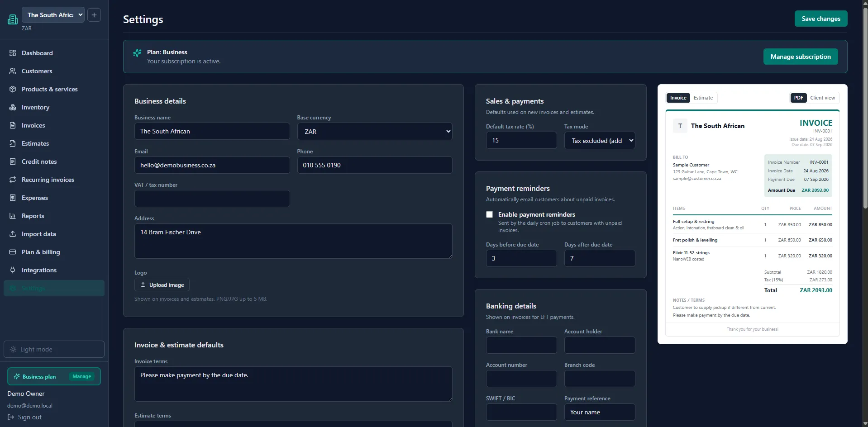Click the Expenses receipt icon
The height and width of the screenshot is (427, 868).
[13, 198]
